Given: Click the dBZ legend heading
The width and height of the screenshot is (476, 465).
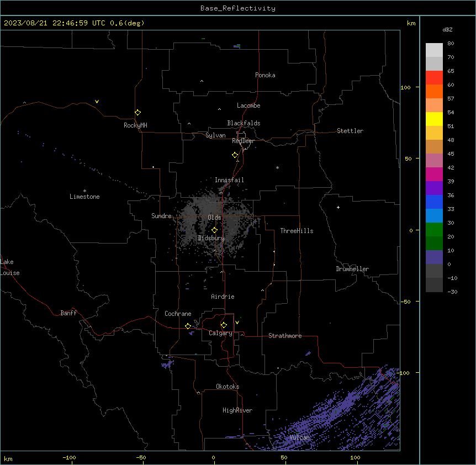Looking at the screenshot, I should (x=447, y=29).
